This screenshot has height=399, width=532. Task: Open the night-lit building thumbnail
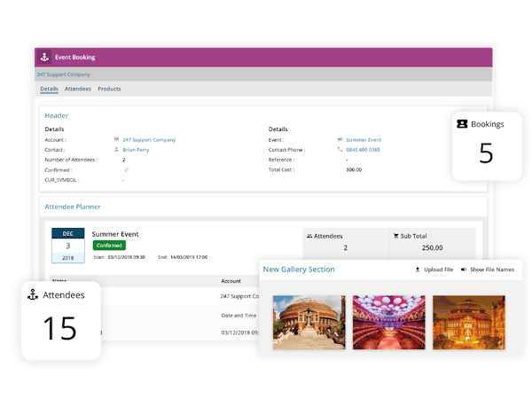click(469, 322)
